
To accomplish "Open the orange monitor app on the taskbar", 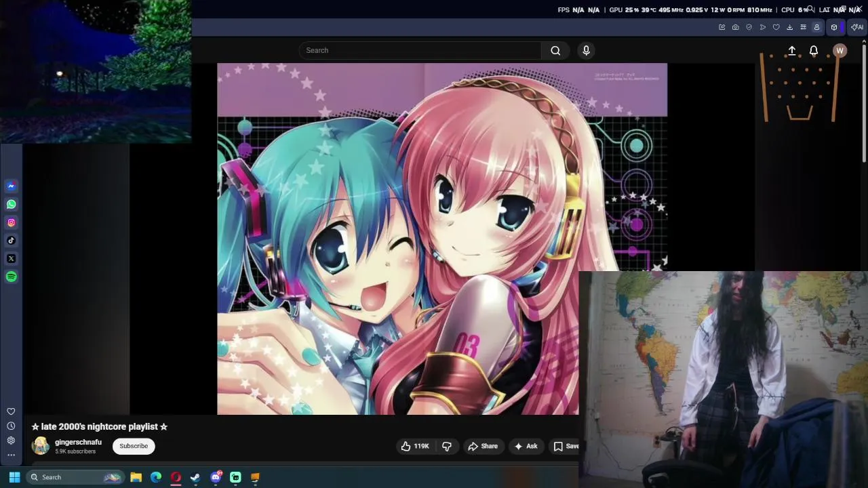I will 255,477.
